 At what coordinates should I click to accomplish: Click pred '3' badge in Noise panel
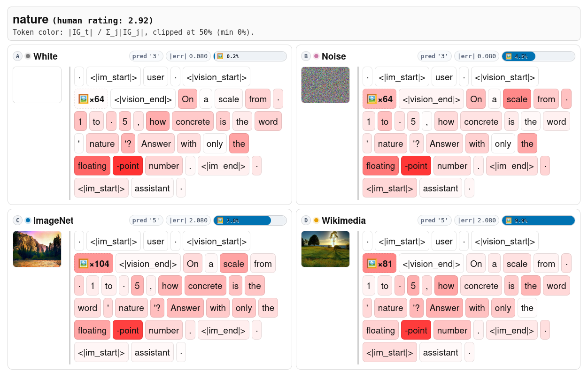[435, 56]
